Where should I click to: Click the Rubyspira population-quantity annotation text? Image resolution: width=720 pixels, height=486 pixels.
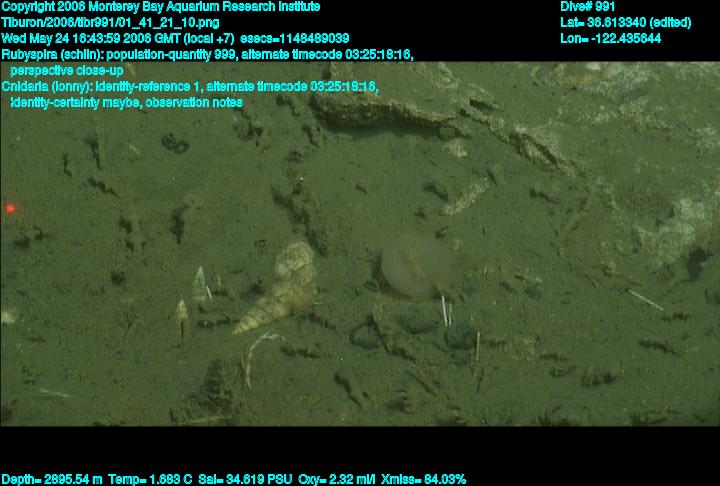coord(207,54)
